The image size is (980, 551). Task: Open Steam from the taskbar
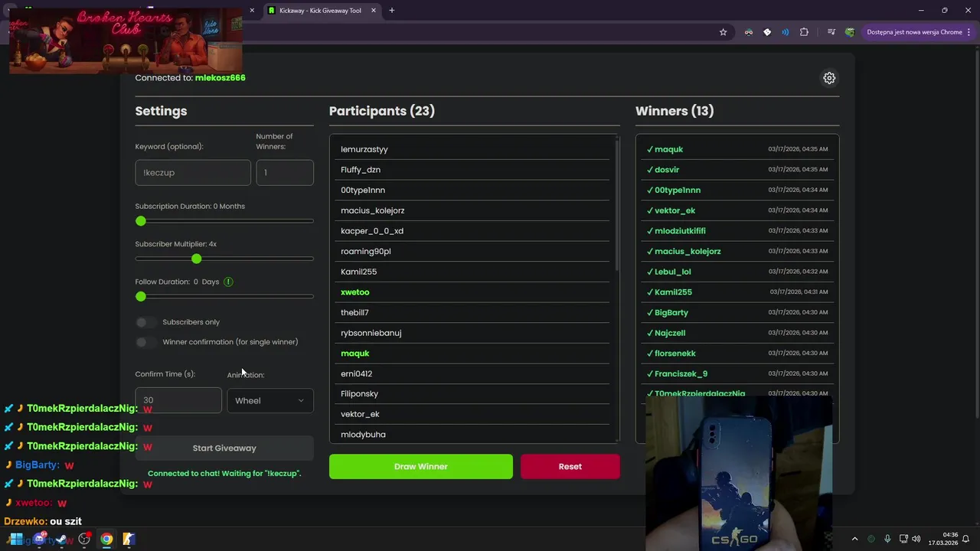tap(62, 539)
